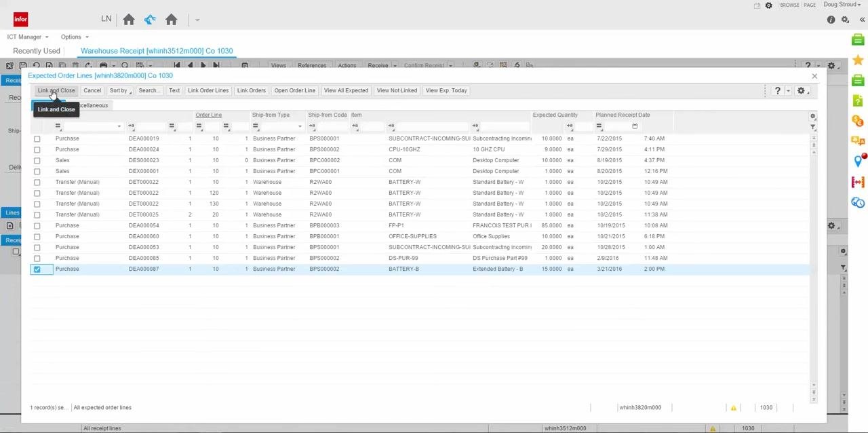Open Ship-from Type filter value dropdown arrow
Image resolution: width=868 pixels, height=433 pixels.
coord(300,126)
